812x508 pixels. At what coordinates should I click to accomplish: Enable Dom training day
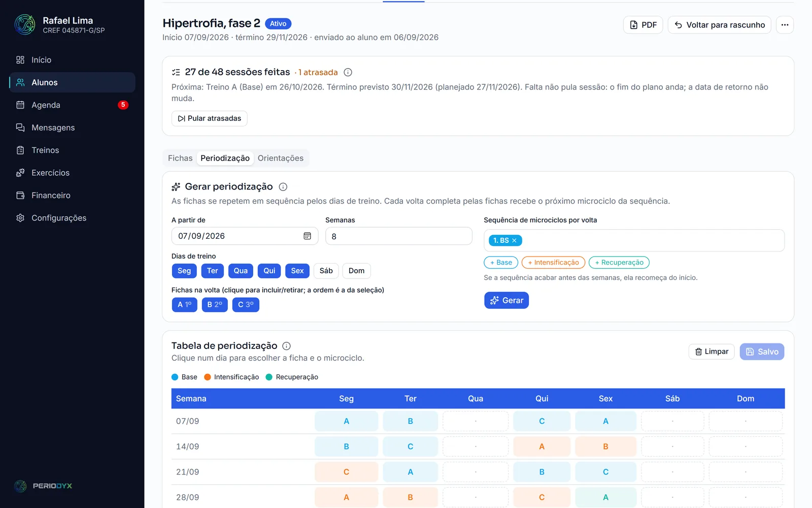pos(356,271)
